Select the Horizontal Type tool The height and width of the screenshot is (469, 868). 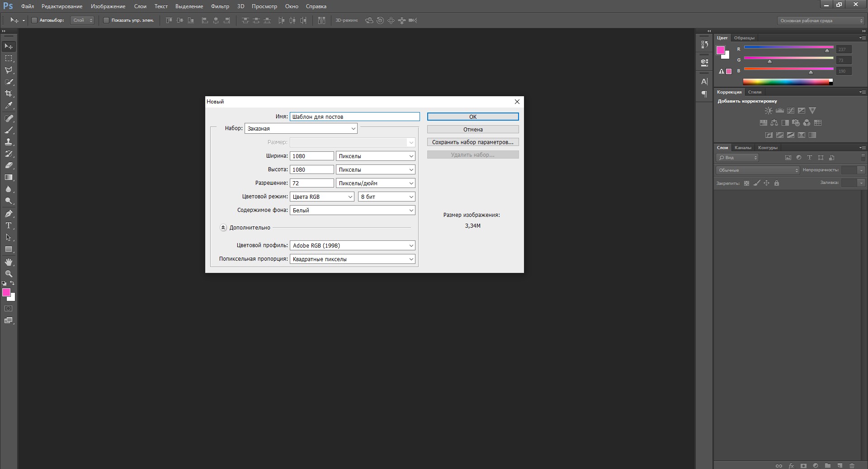click(9, 225)
